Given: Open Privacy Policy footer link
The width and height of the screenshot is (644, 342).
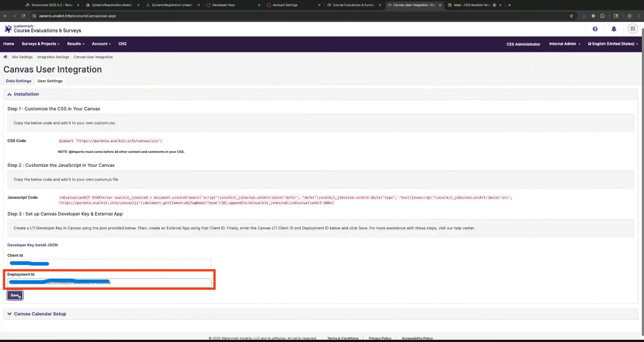Looking at the screenshot, I should coord(380,338).
